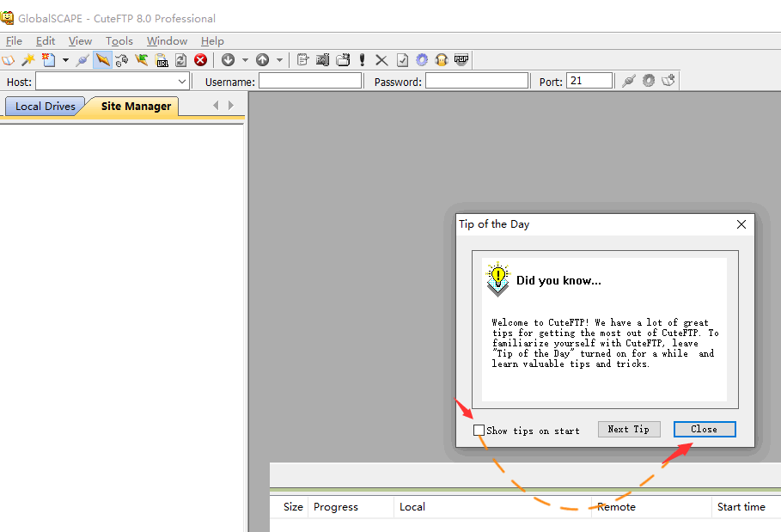Viewport: 781px width, 532px height.
Task: Click the Connect to URL icon
Action: point(162,60)
